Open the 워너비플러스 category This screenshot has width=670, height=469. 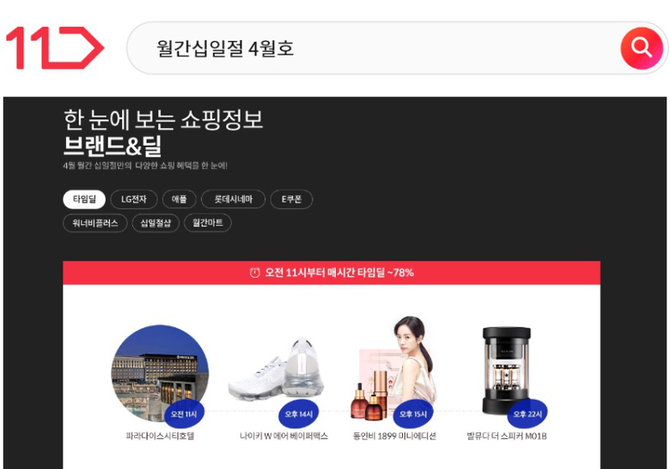coord(95,223)
